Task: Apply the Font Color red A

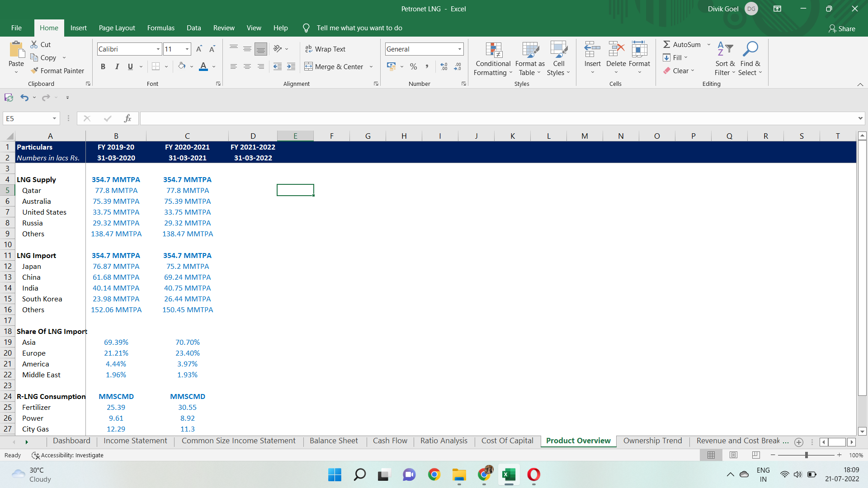Action: [203, 66]
